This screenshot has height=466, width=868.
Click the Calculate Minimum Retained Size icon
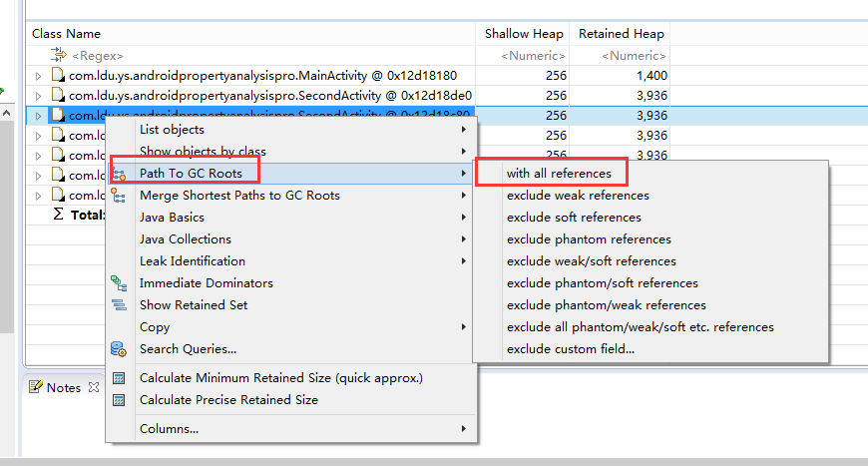pos(119,378)
